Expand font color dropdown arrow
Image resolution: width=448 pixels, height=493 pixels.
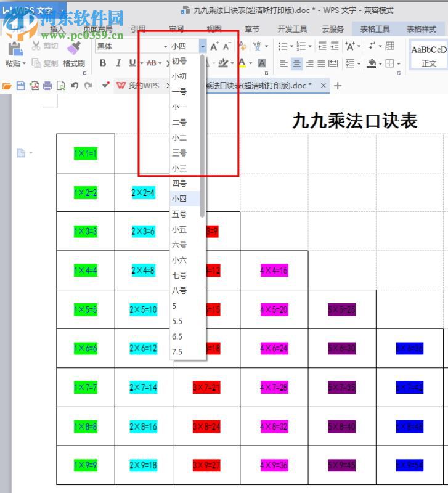[x=251, y=63]
